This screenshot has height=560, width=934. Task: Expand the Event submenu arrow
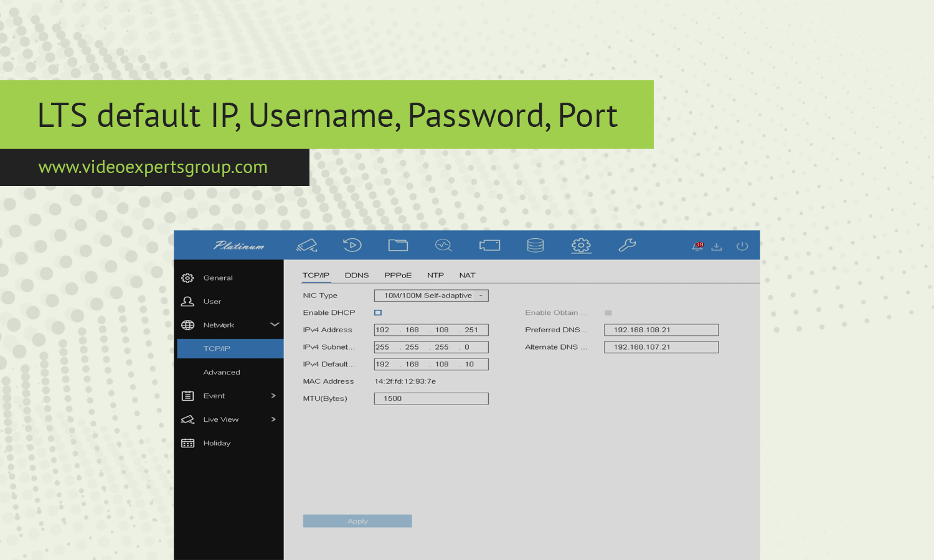(x=273, y=396)
